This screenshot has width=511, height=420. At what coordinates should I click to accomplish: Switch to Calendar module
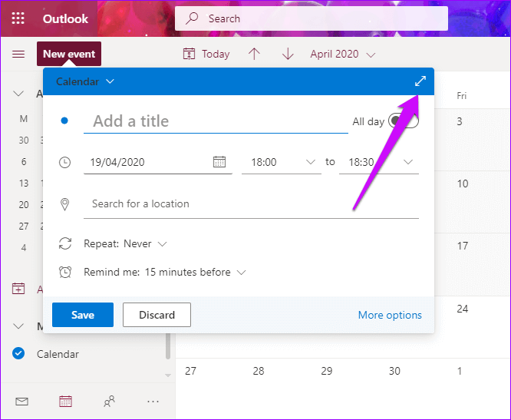point(65,402)
